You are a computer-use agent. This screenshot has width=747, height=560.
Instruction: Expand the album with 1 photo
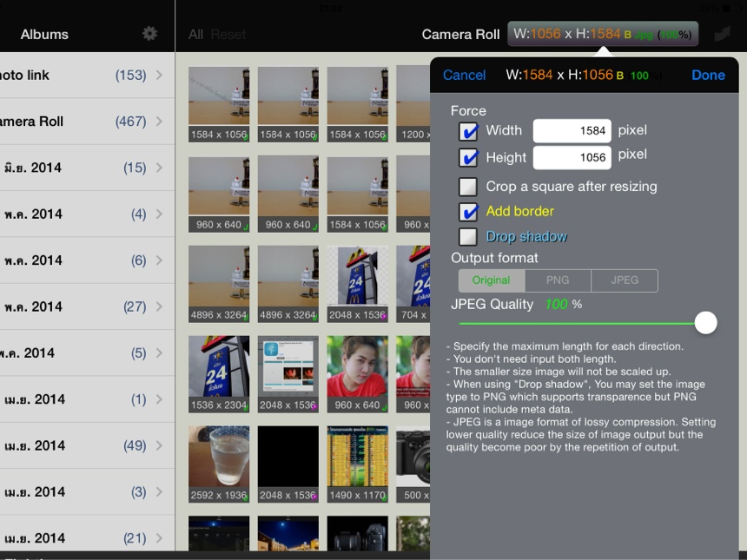tap(87, 399)
